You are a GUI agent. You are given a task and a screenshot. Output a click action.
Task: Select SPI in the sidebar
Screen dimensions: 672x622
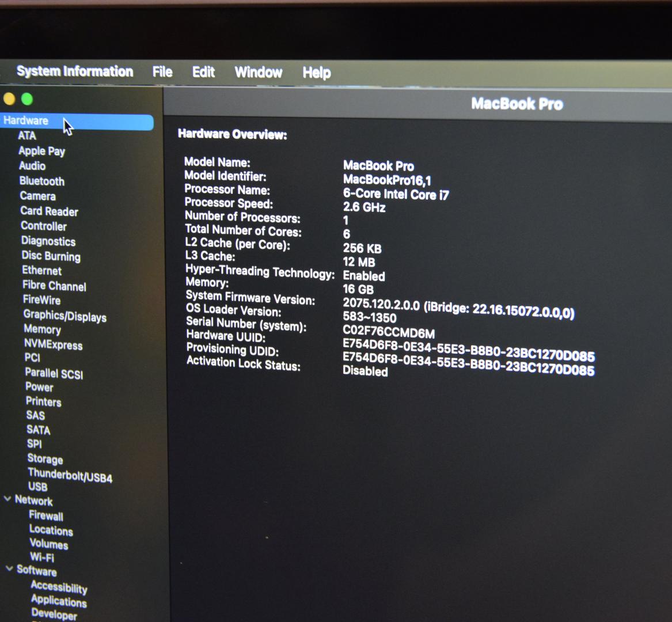click(x=35, y=443)
